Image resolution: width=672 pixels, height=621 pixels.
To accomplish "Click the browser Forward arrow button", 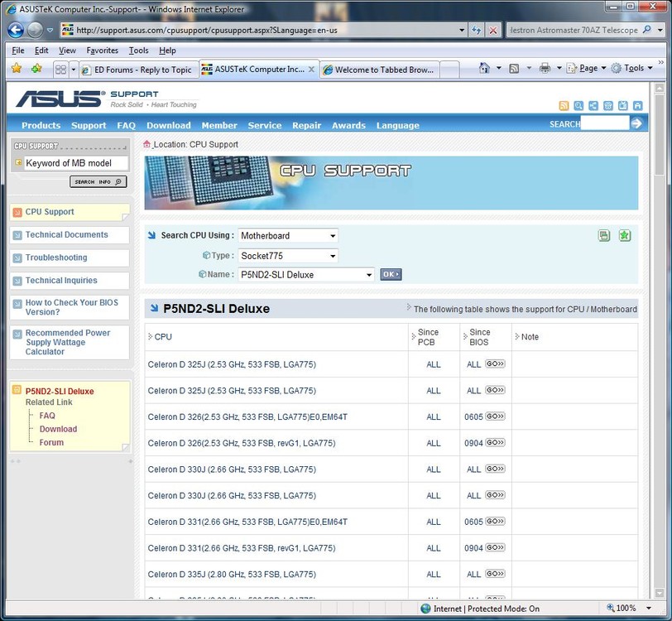I will click(x=35, y=30).
